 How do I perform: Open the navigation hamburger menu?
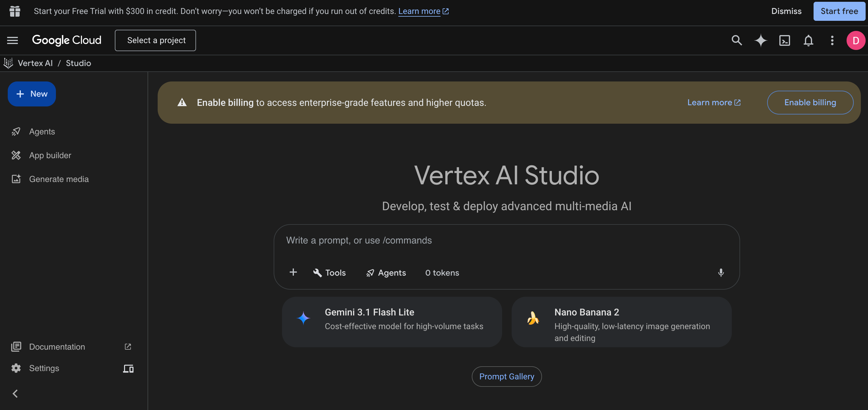(12, 40)
